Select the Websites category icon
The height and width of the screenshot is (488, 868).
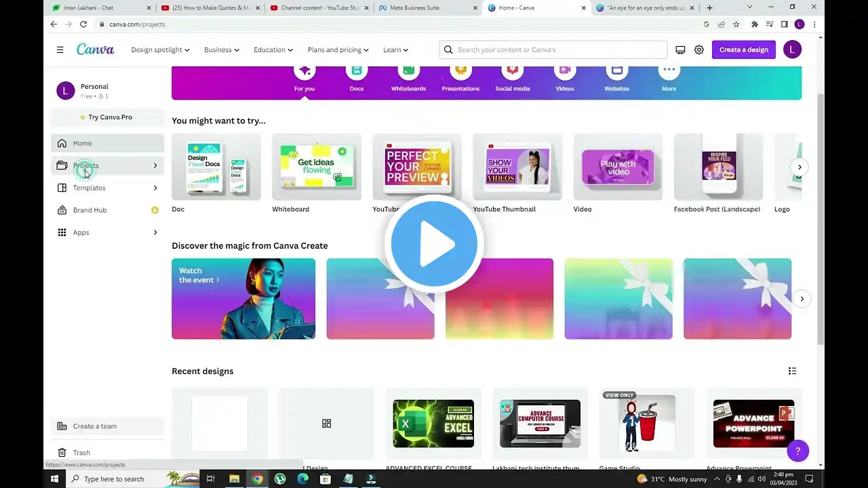[616, 70]
